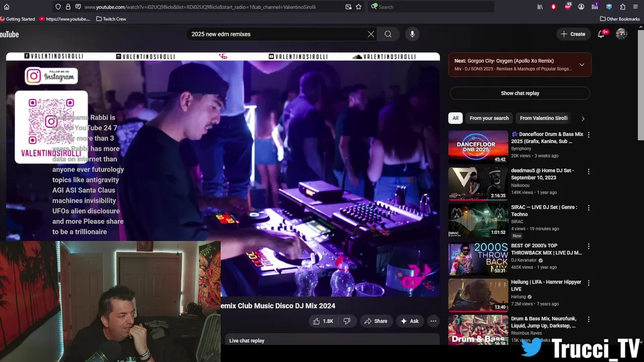This screenshot has height=362, width=644.
Task: Open Dancefloor Drum & Bass Mix 2025 title
Action: click(547, 138)
